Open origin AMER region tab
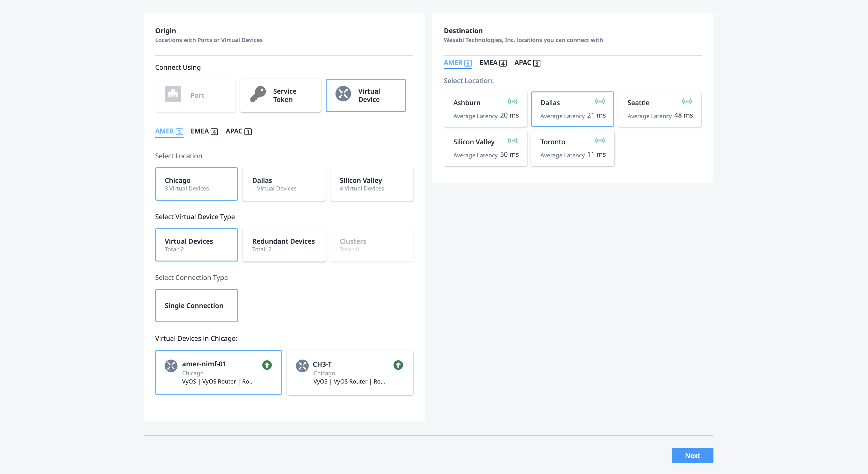Viewport: 868px width, 474px height. point(169,131)
